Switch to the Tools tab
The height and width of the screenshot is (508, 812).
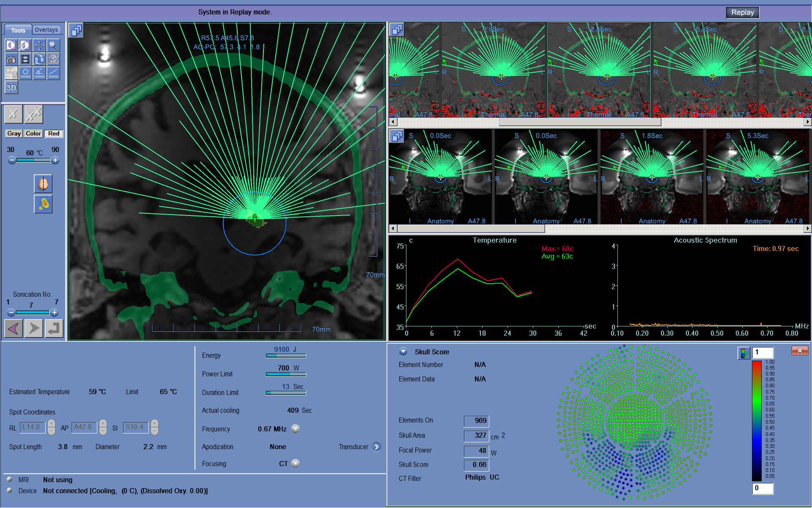pyautogui.click(x=18, y=30)
